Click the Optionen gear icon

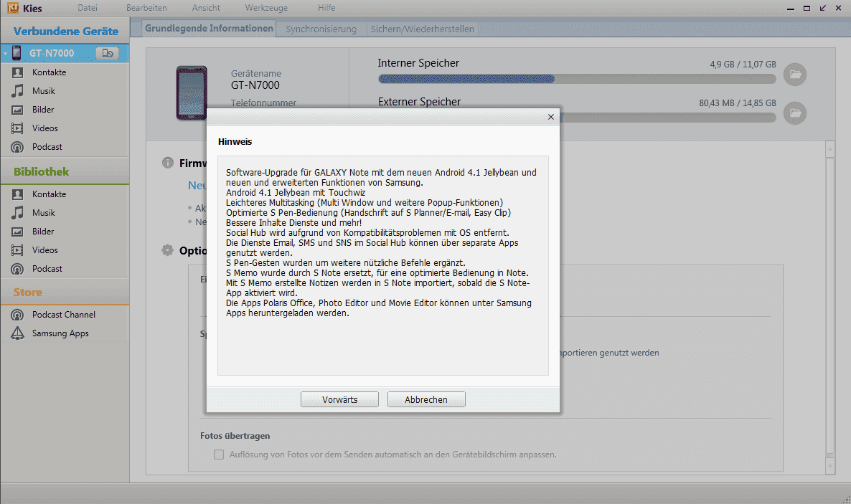click(x=168, y=250)
